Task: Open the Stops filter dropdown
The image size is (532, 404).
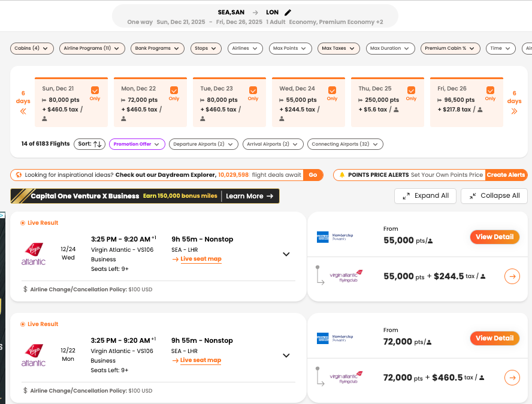Action: click(206, 48)
